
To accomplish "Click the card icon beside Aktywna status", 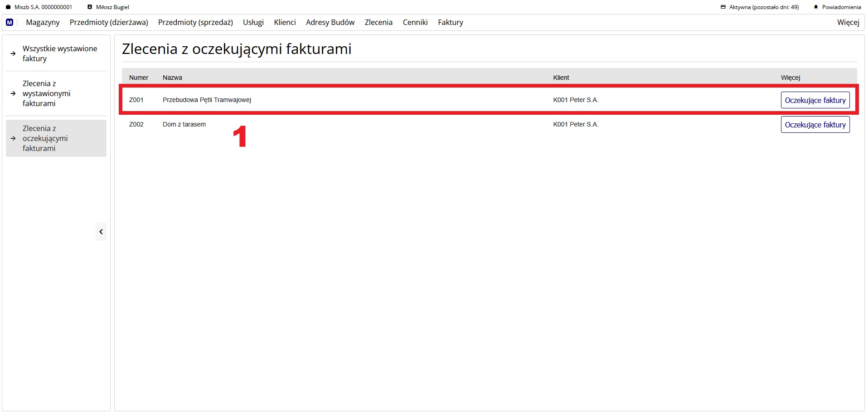I will 723,7.
